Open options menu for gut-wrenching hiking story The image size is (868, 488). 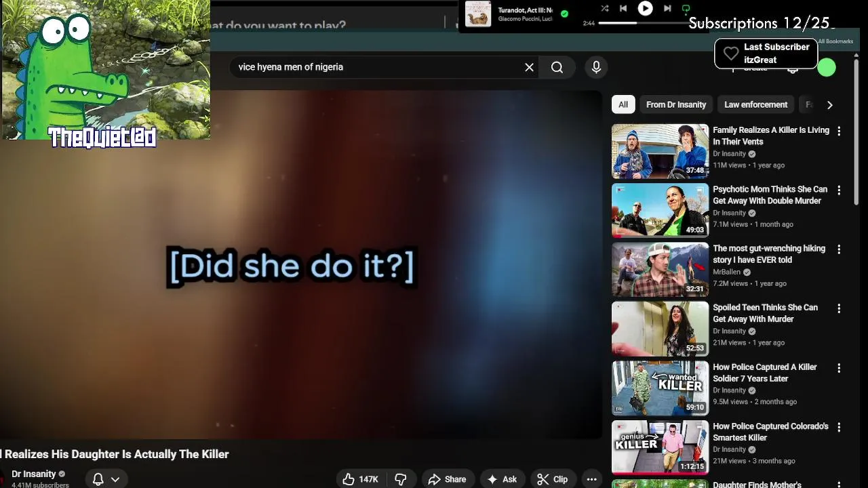click(x=839, y=249)
